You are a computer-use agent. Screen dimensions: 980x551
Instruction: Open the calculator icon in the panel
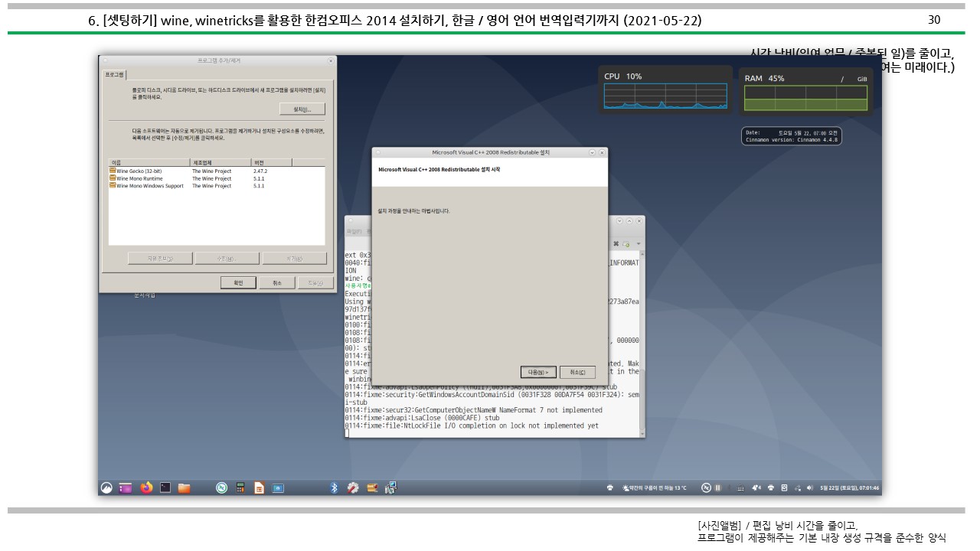tap(240, 487)
